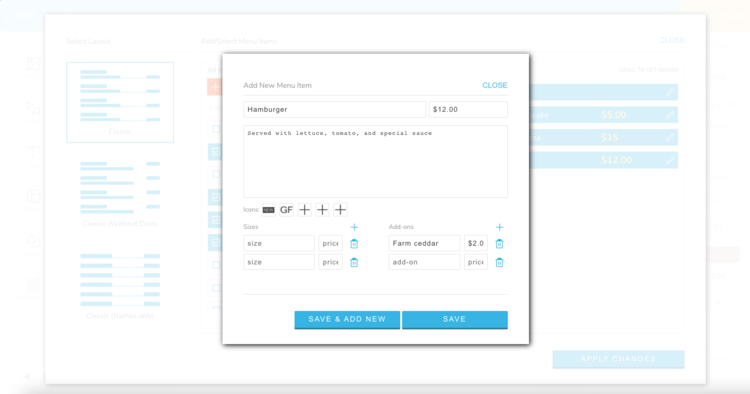The image size is (750, 394).
Task: Add a new add-on row with plus
Action: (x=499, y=227)
